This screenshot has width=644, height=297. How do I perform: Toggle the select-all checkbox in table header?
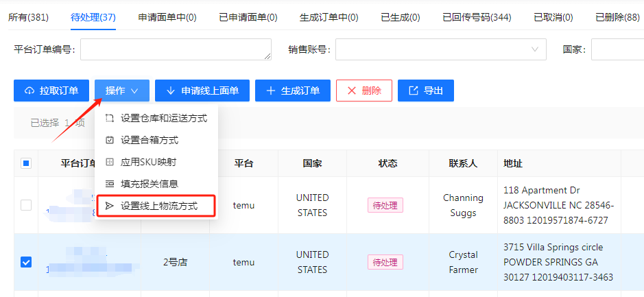click(26, 163)
